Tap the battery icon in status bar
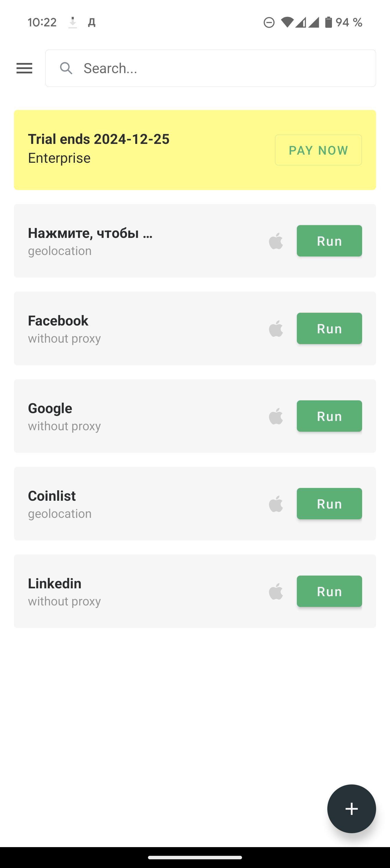 point(328,22)
